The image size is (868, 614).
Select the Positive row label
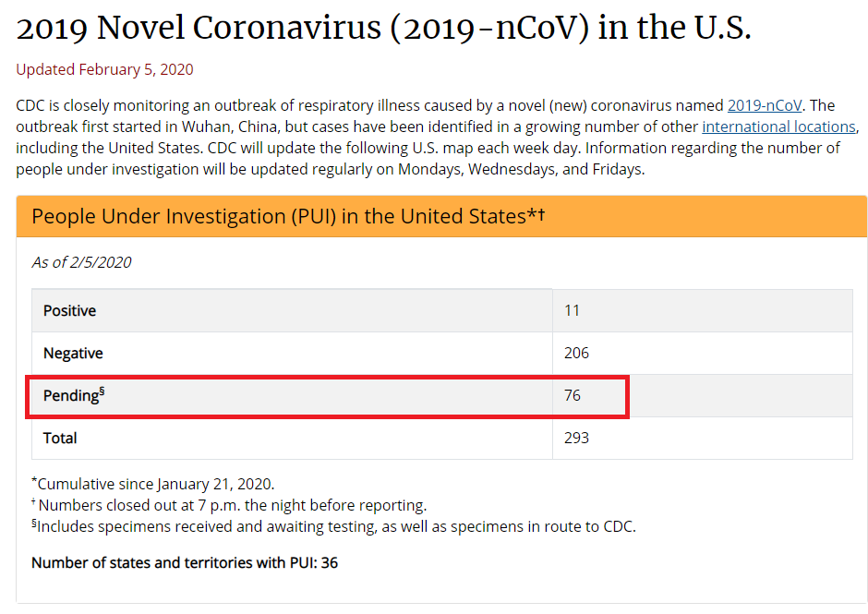point(70,310)
